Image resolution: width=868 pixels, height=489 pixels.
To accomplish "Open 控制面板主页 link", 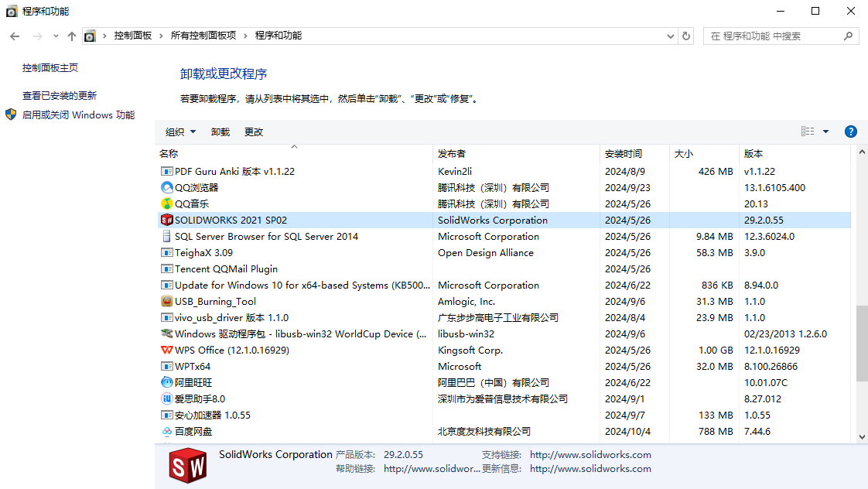I will pyautogui.click(x=50, y=67).
